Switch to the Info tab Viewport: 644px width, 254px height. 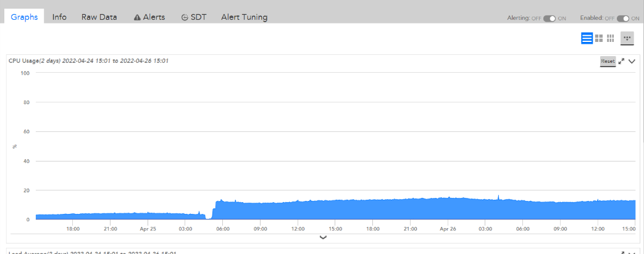59,17
